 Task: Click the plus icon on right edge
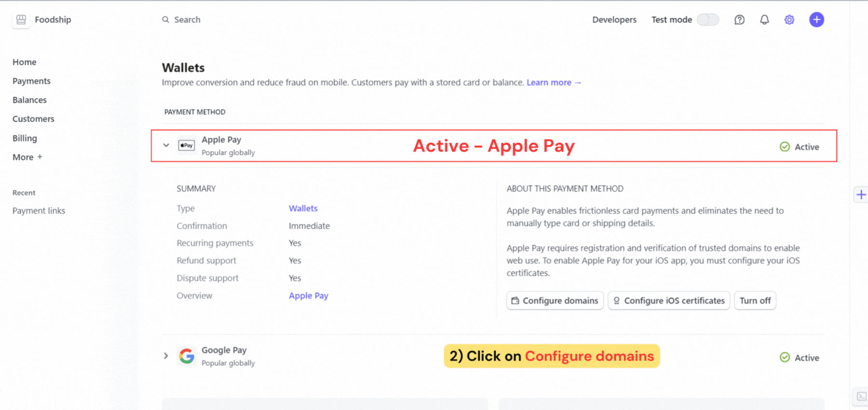click(x=861, y=195)
